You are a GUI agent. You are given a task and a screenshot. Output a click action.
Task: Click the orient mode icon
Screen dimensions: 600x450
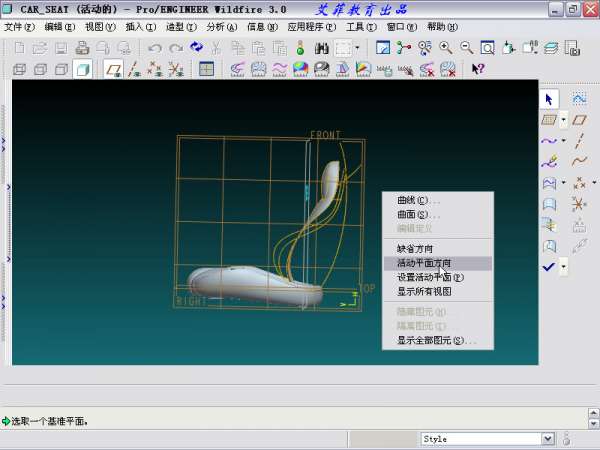[x=425, y=48]
